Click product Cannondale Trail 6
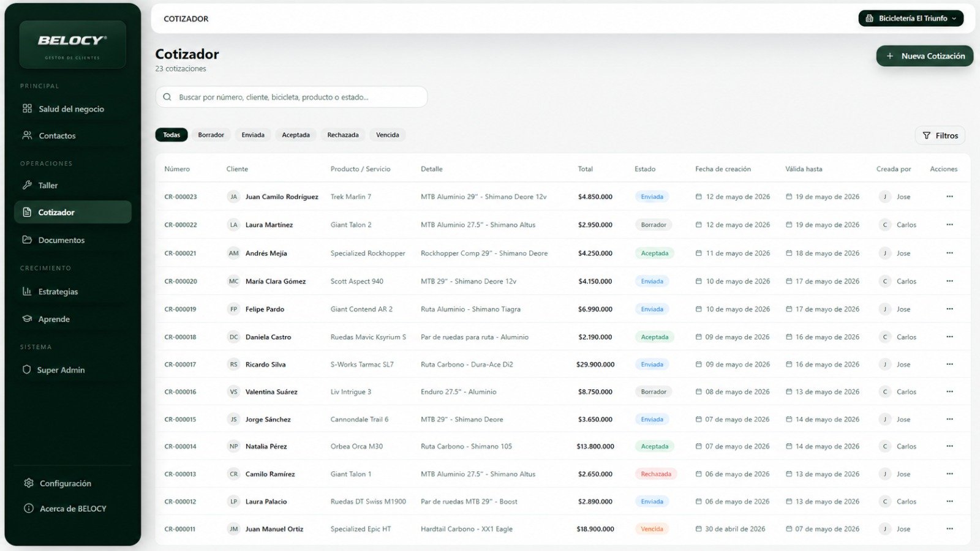This screenshot has width=980, height=551. pos(359,419)
